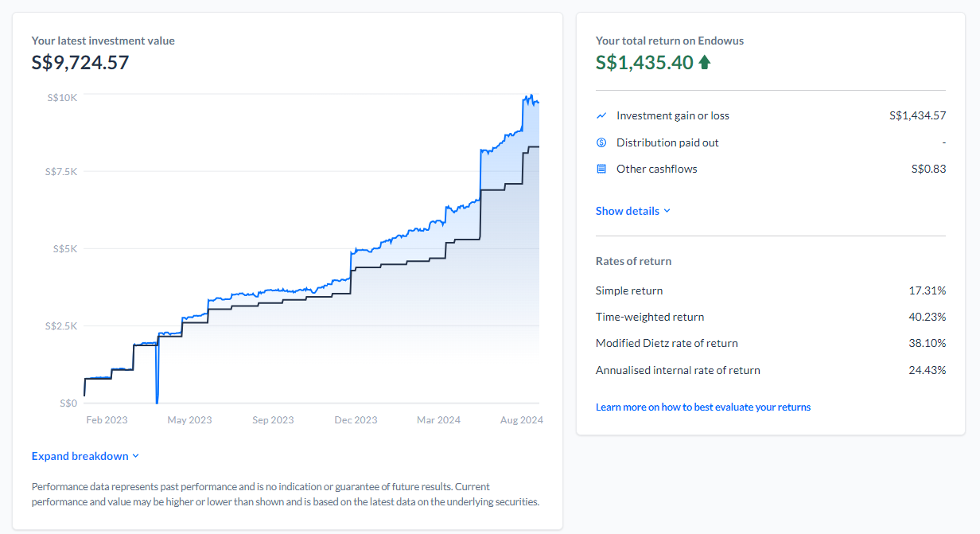Click the Aug 2024 label on chart axis
The height and width of the screenshot is (534, 980).
coord(521,419)
